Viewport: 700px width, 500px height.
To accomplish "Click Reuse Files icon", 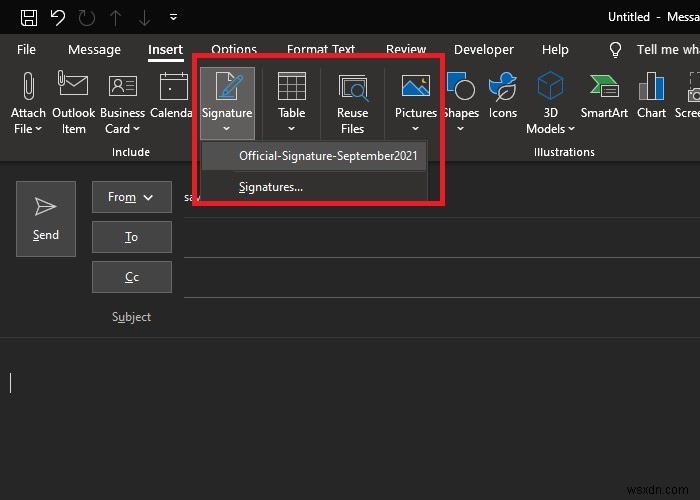I will [353, 87].
